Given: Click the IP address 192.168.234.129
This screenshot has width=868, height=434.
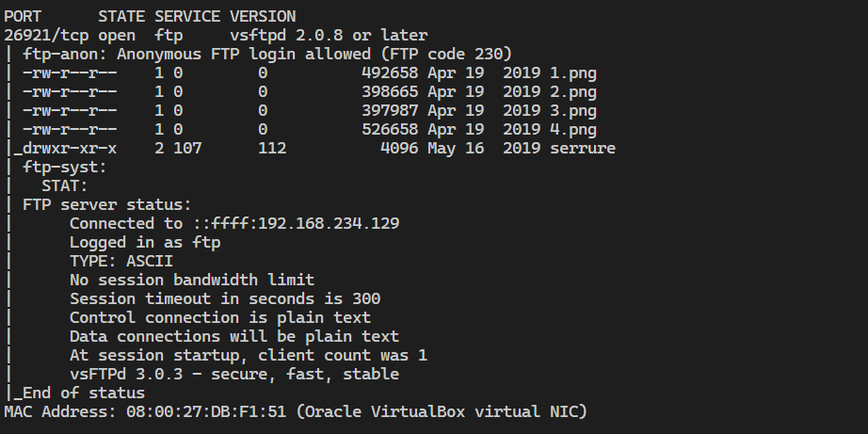Looking at the screenshot, I should [329, 224].
